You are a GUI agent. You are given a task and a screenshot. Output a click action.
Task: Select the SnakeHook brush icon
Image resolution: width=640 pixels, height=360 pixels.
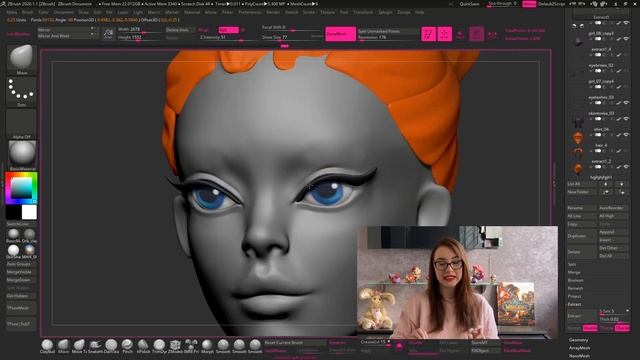[x=95, y=345]
